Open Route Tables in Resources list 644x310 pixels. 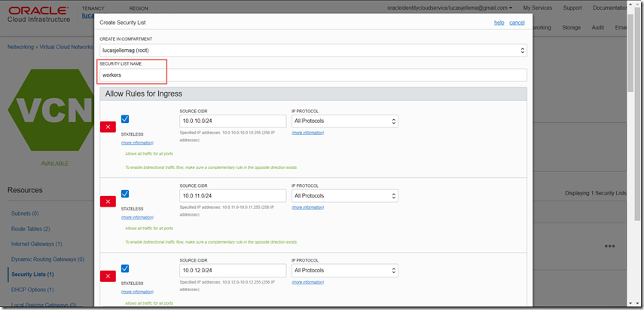coord(31,229)
